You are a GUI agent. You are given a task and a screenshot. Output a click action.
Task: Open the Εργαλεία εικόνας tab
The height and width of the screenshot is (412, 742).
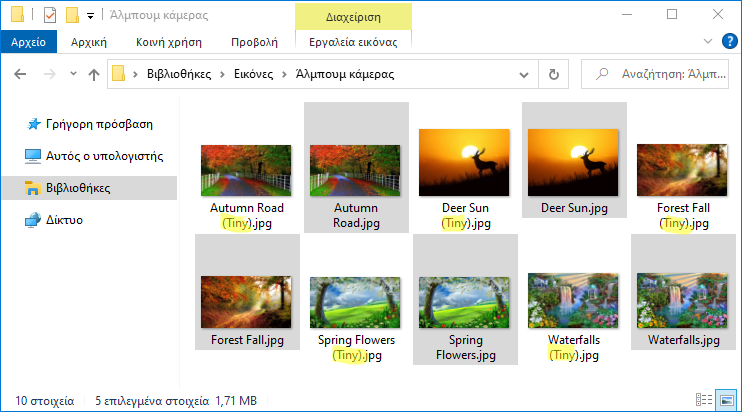pos(353,42)
